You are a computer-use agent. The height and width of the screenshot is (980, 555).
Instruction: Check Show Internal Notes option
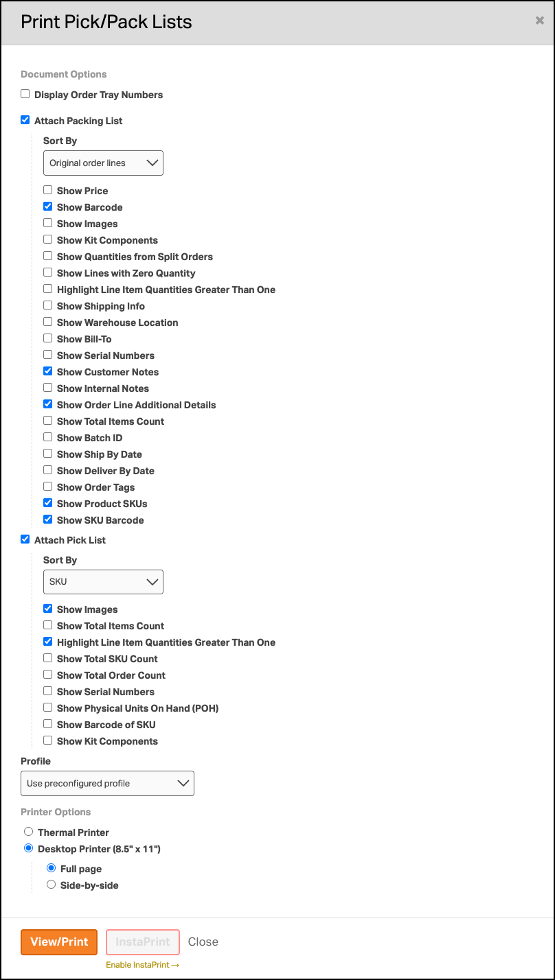[48, 388]
